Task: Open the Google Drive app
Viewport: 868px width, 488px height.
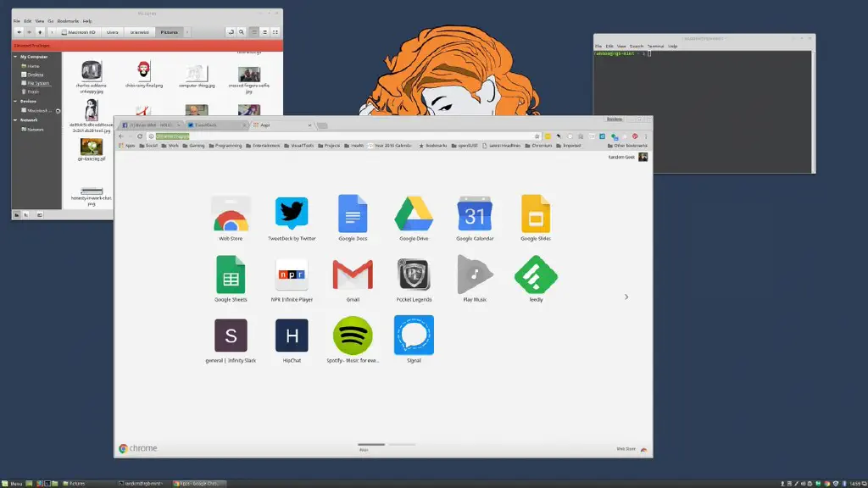Action: click(414, 218)
